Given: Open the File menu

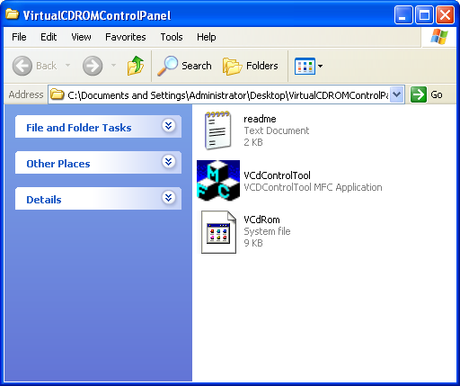Looking at the screenshot, I should [19, 37].
